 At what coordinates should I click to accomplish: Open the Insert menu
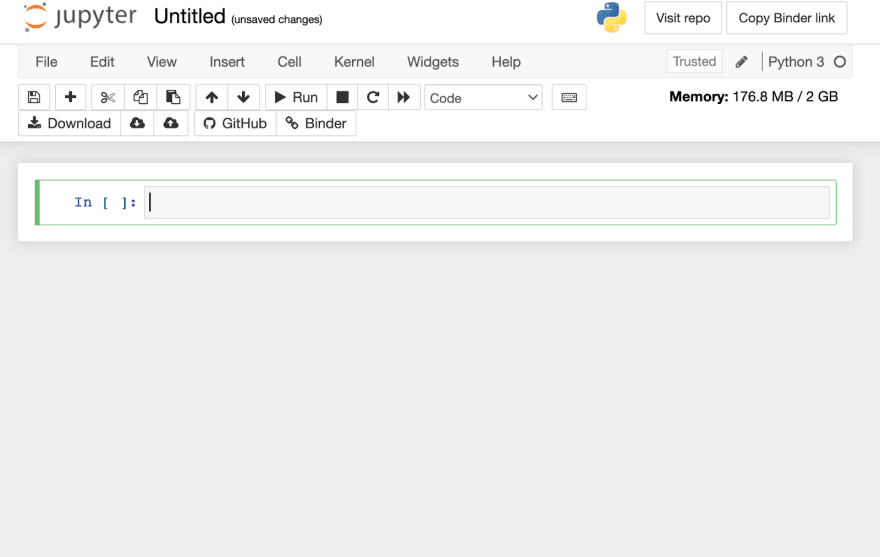click(227, 62)
